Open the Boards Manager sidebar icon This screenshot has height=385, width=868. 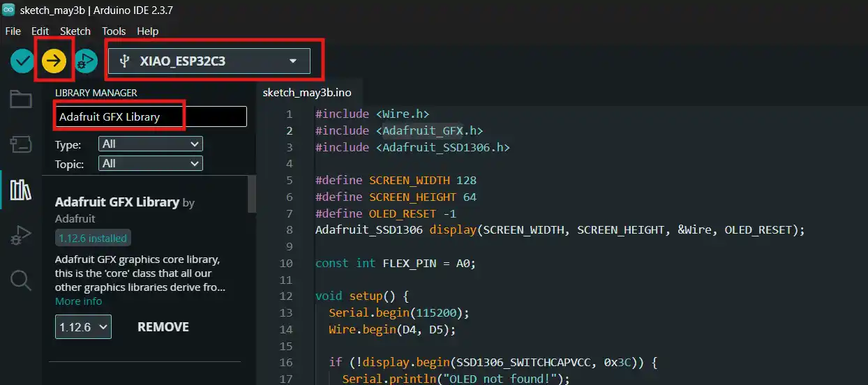point(20,144)
